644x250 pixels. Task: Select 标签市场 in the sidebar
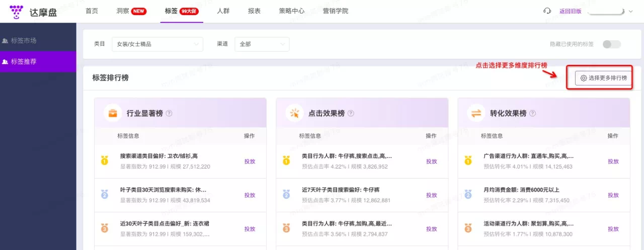[38, 41]
